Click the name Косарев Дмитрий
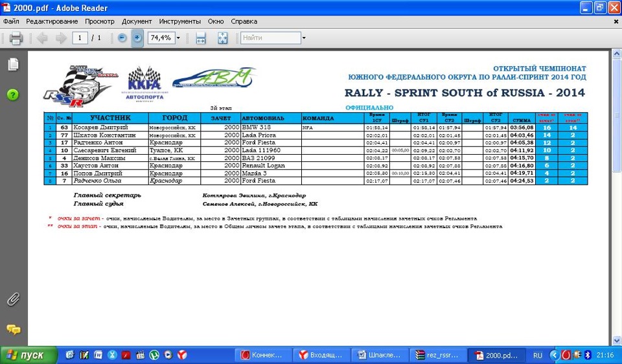 101,128
